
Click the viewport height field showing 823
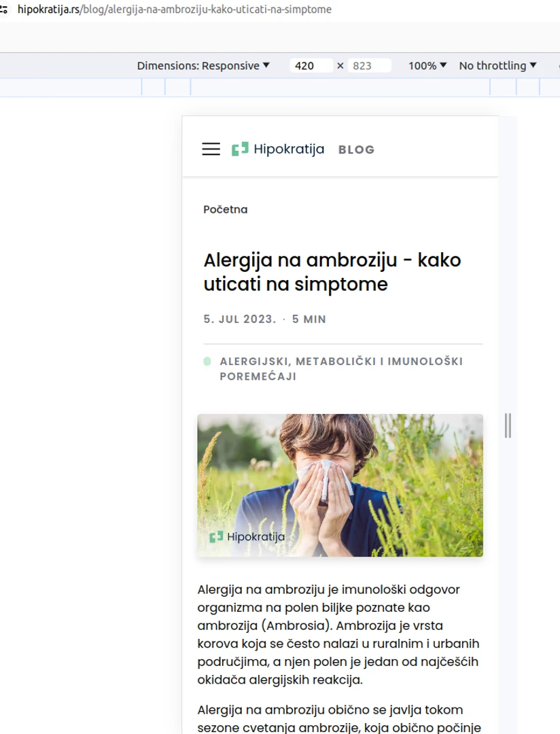(369, 66)
